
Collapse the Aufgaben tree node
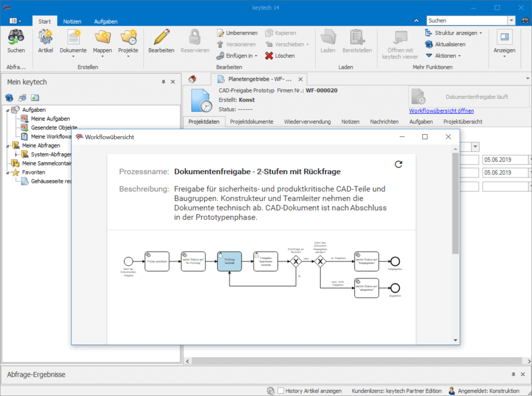(8, 110)
